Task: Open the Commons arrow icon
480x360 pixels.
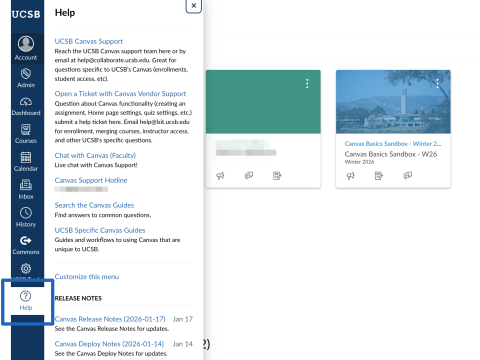Action: tap(26, 240)
